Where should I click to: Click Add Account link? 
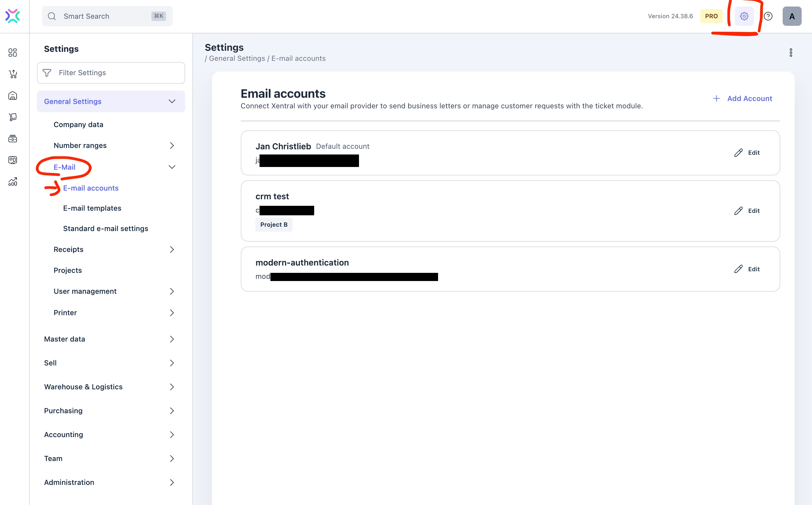[x=742, y=99]
